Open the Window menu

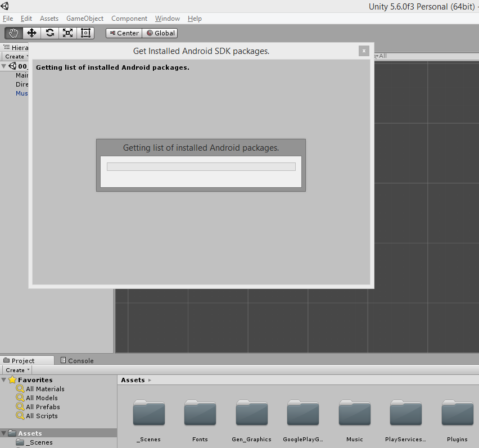(168, 19)
